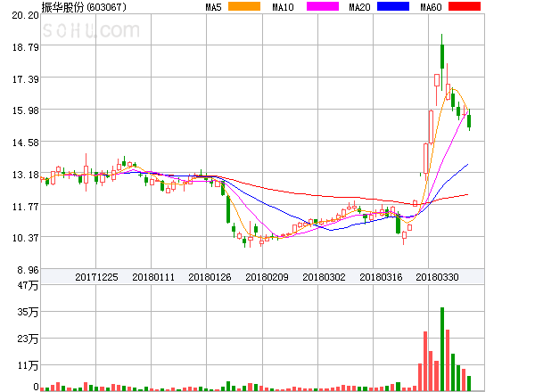The height and width of the screenshot is (392, 535).
Task: Click the 13.18 price axis label
Action: (25, 175)
